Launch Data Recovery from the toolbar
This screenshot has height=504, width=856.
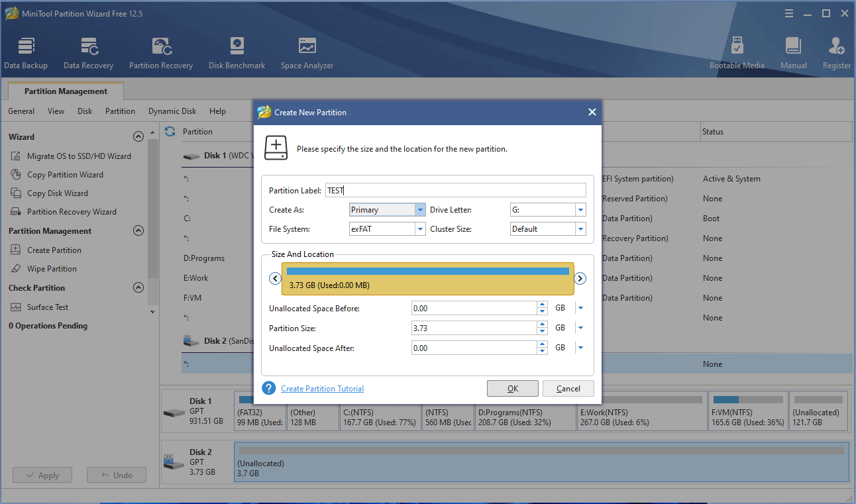(88, 53)
